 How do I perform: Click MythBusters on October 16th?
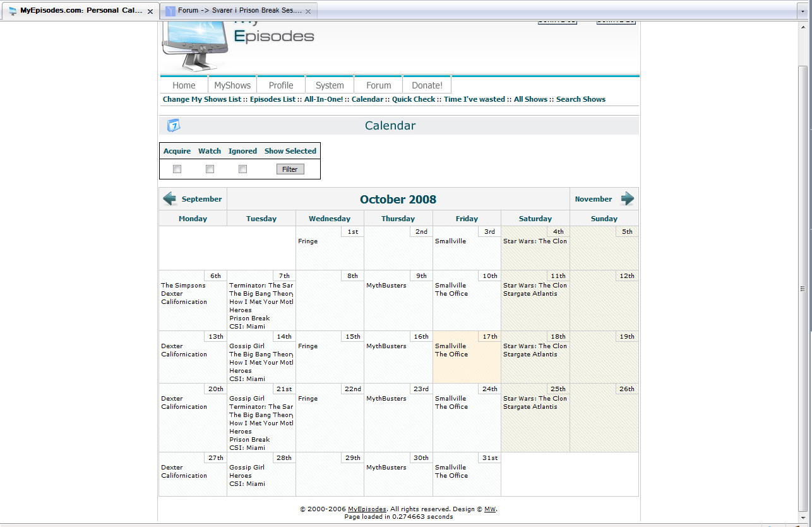386,346
